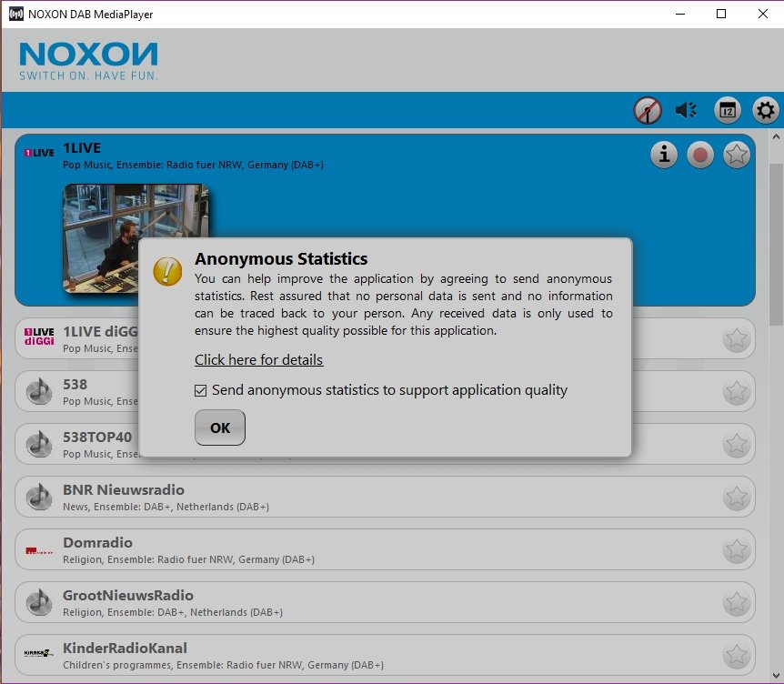Click the NOXON logo in header
Viewport: 784px width, 684px height.
tap(88, 61)
